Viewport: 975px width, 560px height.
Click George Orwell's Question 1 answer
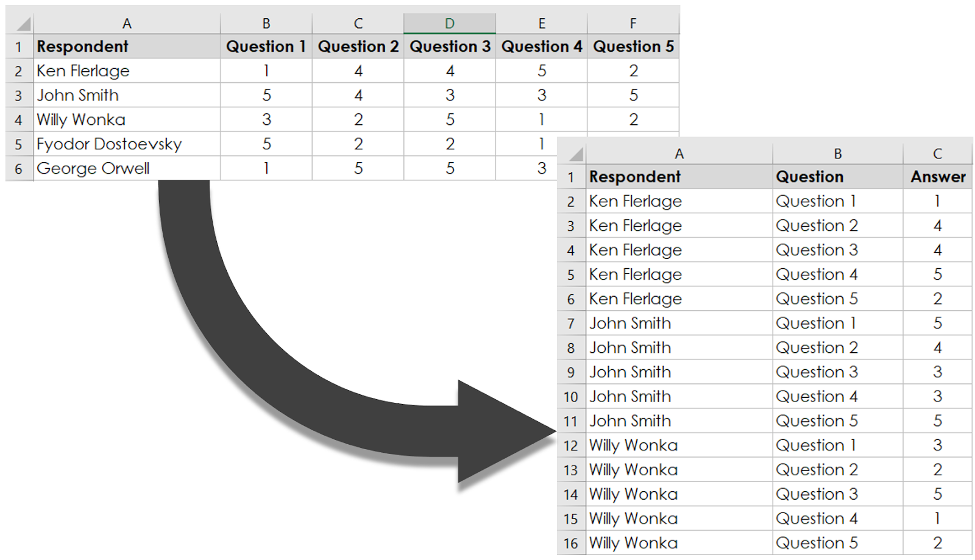click(266, 168)
